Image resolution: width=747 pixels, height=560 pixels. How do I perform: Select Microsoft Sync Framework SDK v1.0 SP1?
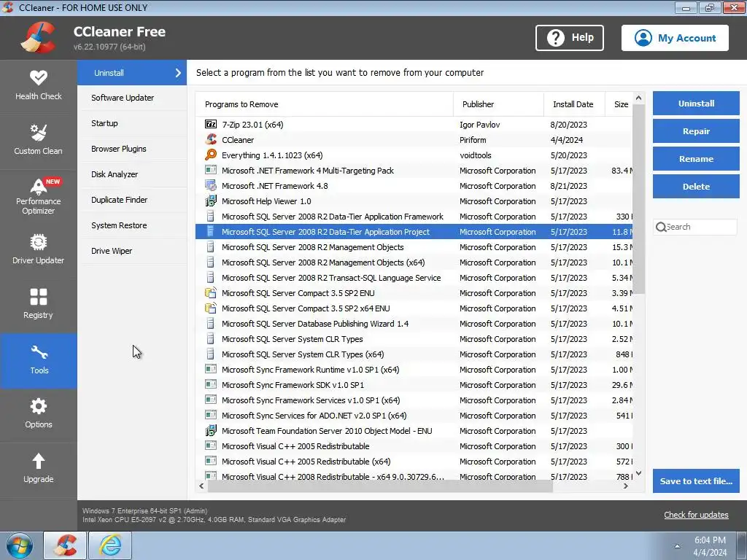414,385
